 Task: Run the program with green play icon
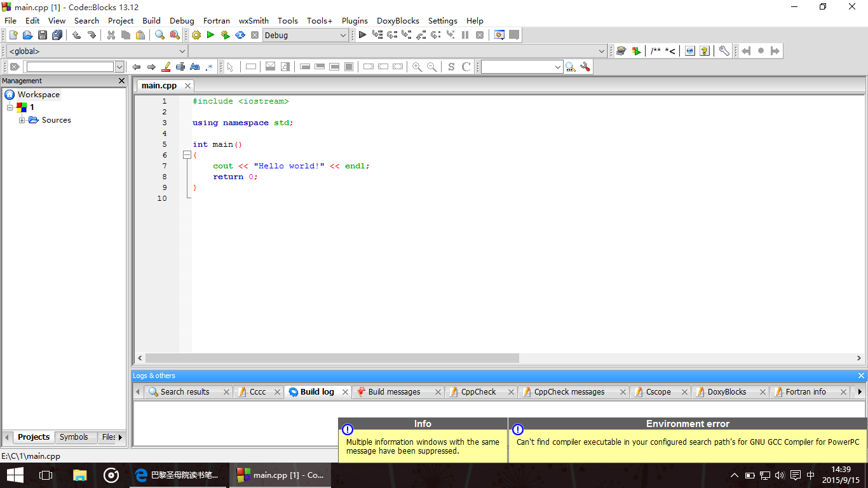point(210,36)
